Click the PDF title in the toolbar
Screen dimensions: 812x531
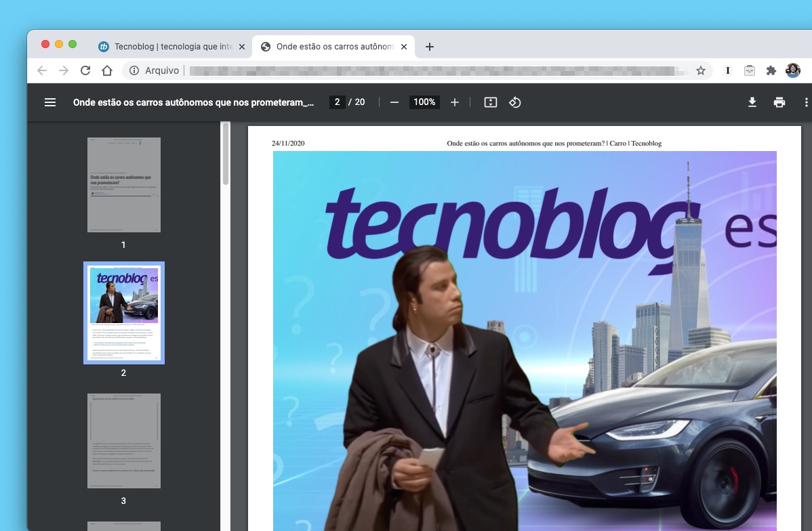[193, 102]
